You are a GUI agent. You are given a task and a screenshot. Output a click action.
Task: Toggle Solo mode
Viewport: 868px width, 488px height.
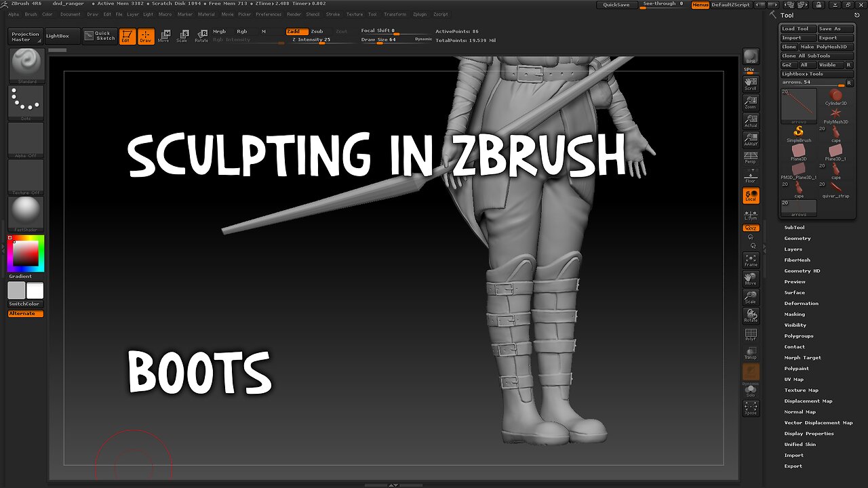point(751,390)
